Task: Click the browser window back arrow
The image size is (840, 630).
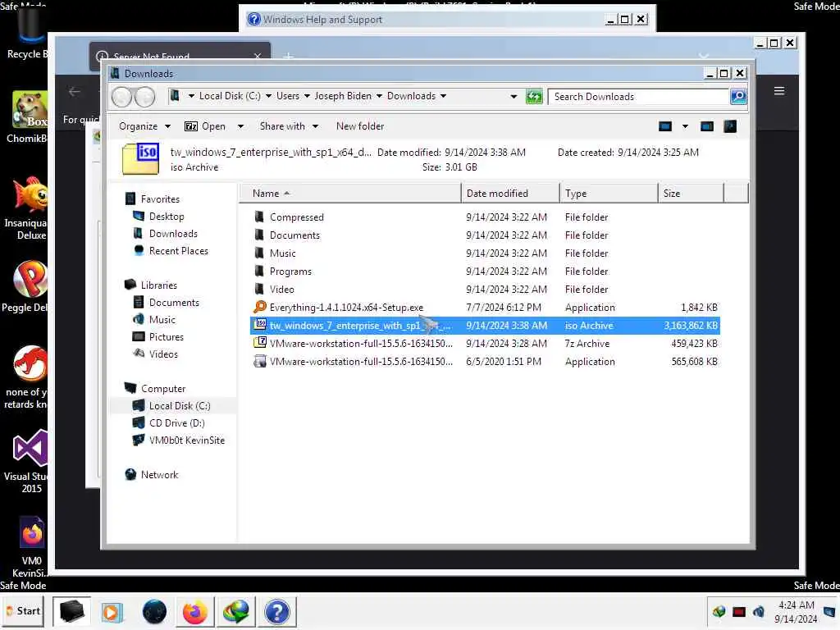Action: click(75, 92)
